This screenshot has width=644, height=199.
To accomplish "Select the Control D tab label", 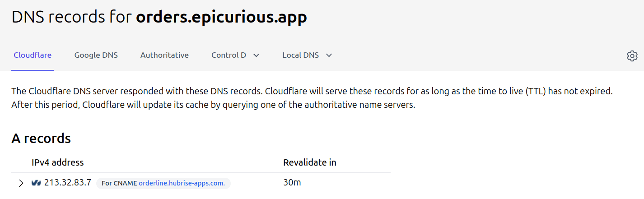I will [x=229, y=55].
